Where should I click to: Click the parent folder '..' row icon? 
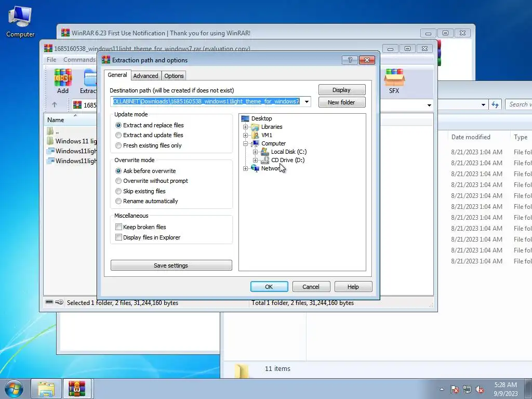[x=50, y=131]
